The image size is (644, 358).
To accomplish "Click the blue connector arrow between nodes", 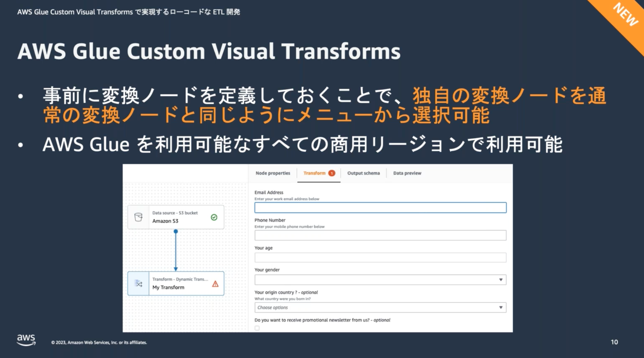I will pos(175,251).
